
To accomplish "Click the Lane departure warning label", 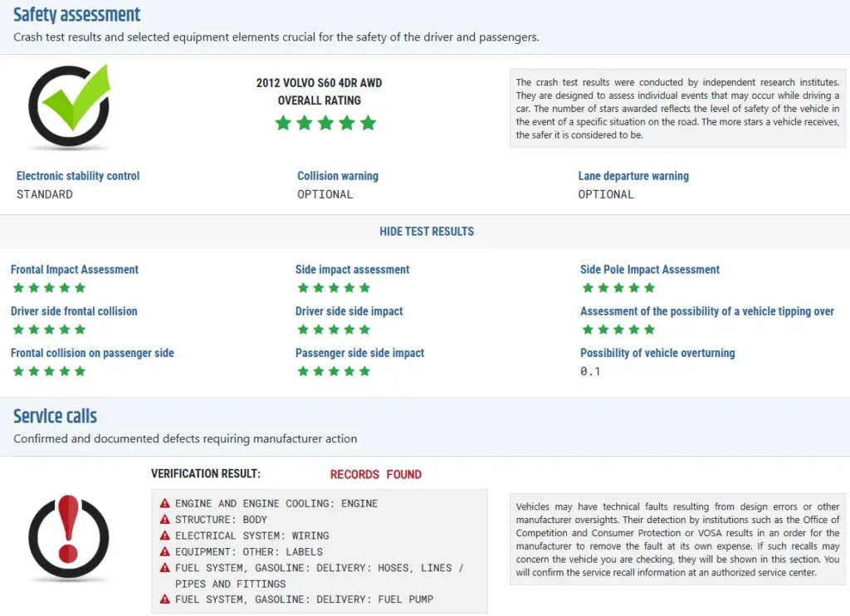I will point(633,176).
